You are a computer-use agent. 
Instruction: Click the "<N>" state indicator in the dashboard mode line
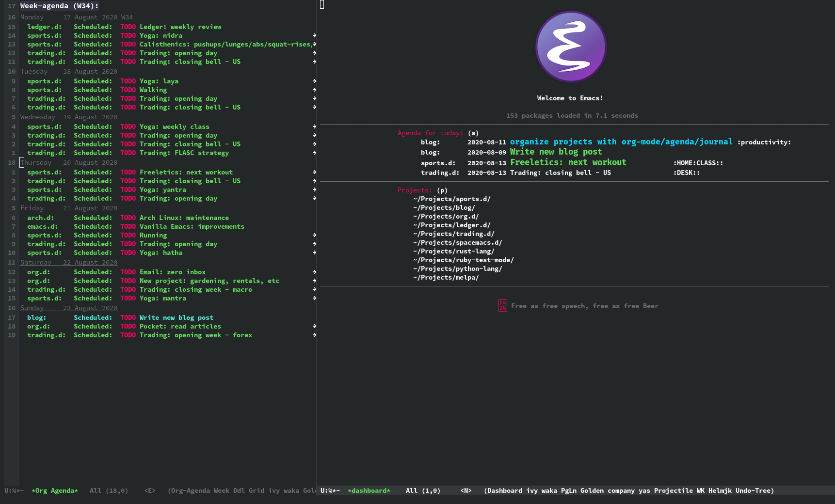click(466, 490)
